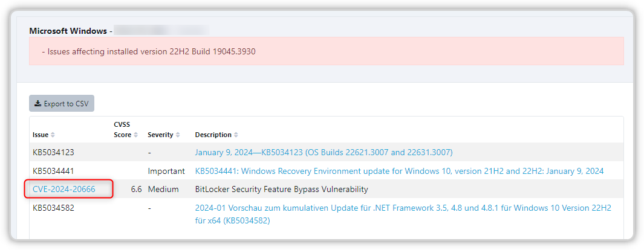Click the BitLocker Security Feature Bypass Vulnerability text
644x250 pixels.
click(x=281, y=190)
